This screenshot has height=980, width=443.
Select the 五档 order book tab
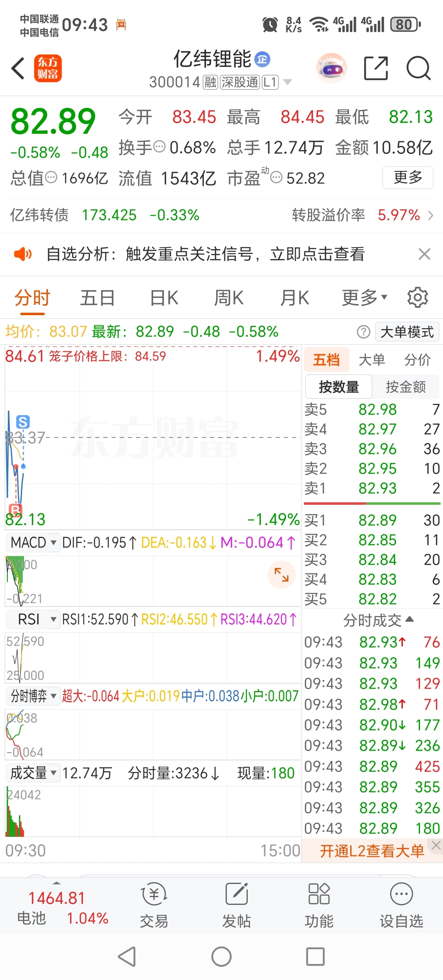click(327, 359)
